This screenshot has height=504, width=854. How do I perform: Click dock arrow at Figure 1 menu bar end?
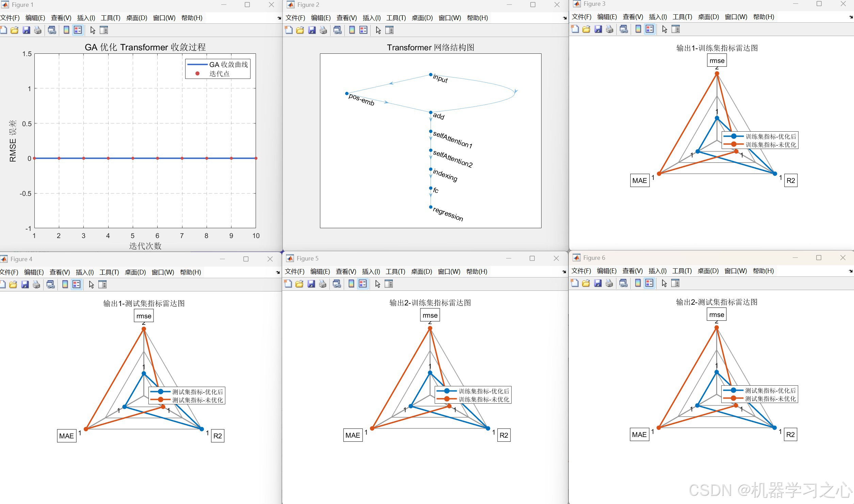click(x=279, y=18)
